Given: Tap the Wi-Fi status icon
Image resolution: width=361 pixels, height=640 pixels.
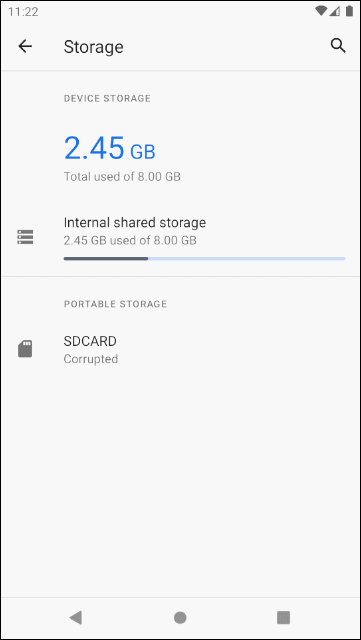Looking at the screenshot, I should (x=321, y=11).
